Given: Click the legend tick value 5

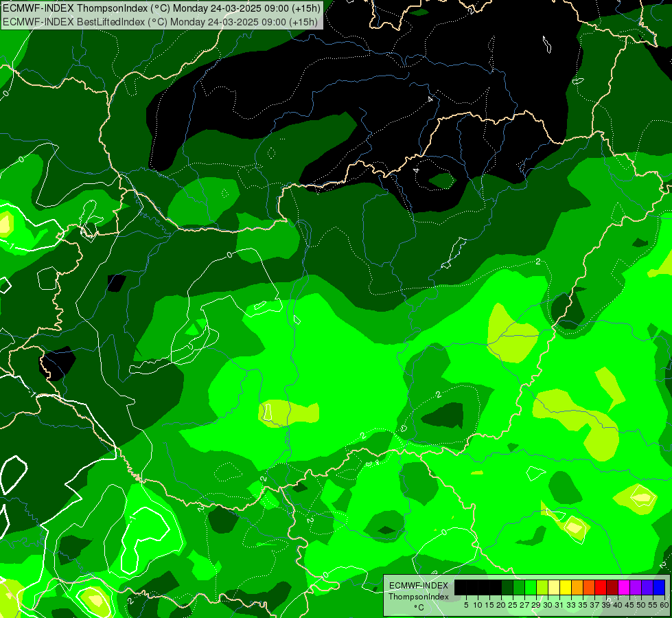Looking at the screenshot, I should click(x=466, y=605).
